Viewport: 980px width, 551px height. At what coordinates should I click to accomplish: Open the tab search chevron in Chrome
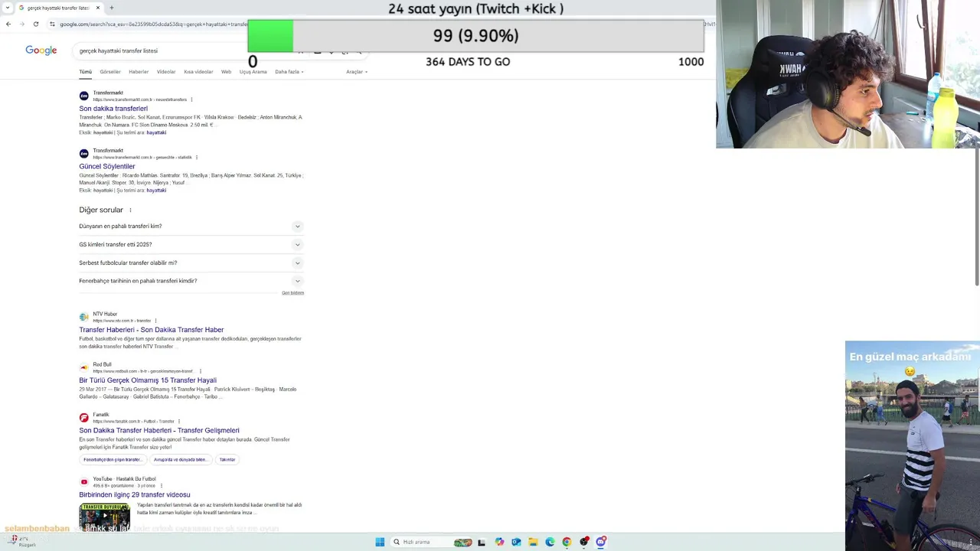8,8
